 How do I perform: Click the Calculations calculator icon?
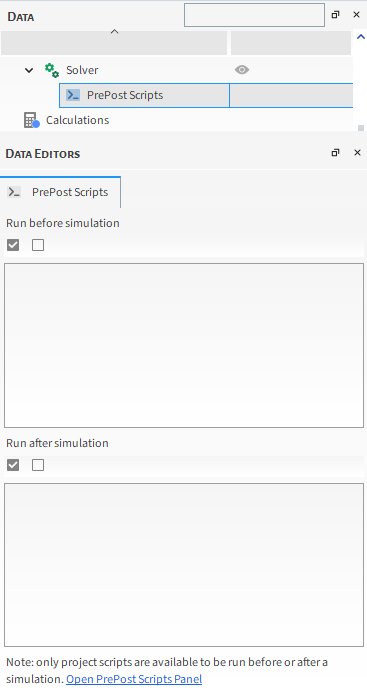[x=31, y=120]
